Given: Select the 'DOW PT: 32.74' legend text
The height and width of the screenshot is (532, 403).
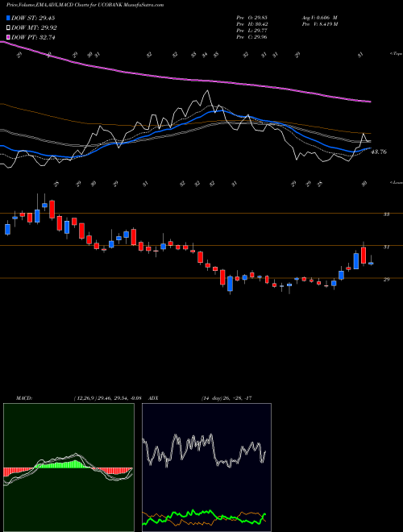Looking at the screenshot, I should click(x=33, y=37).
